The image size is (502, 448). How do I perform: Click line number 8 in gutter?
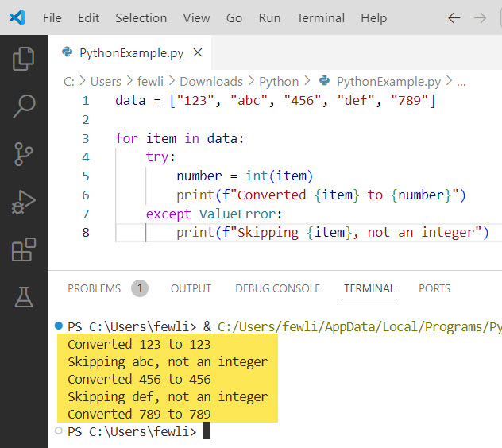(86, 233)
